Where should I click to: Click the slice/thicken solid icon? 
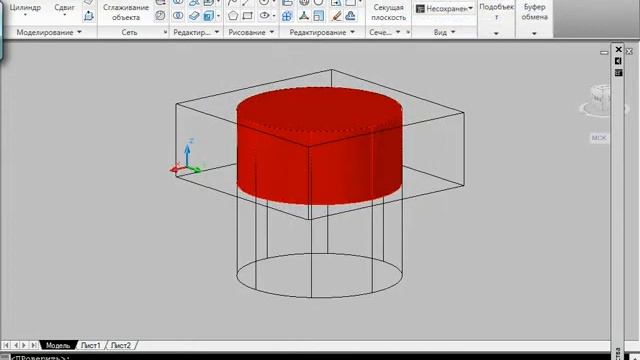click(x=194, y=16)
